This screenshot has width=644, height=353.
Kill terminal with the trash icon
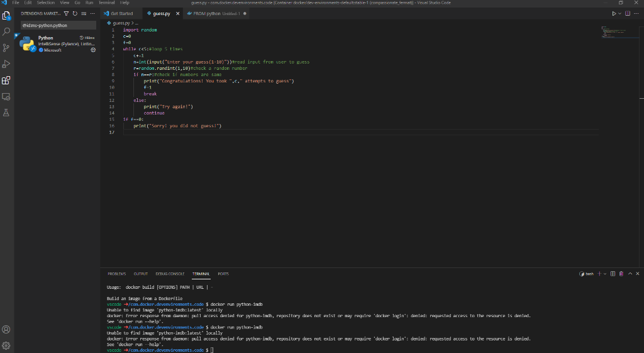[621, 274]
